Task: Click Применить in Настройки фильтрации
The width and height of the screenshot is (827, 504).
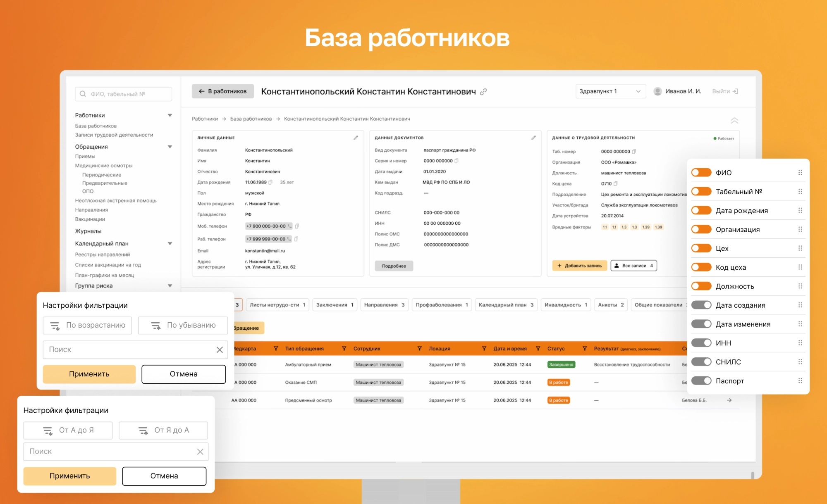Action: 89,374
